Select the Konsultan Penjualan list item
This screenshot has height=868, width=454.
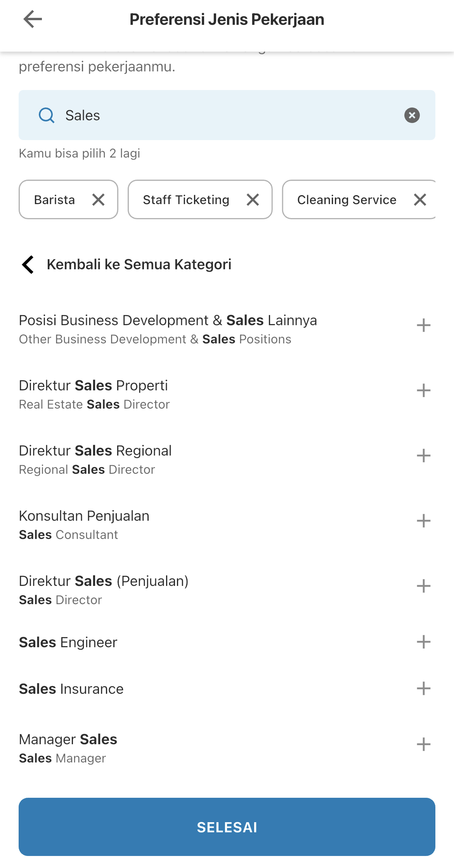(x=227, y=525)
